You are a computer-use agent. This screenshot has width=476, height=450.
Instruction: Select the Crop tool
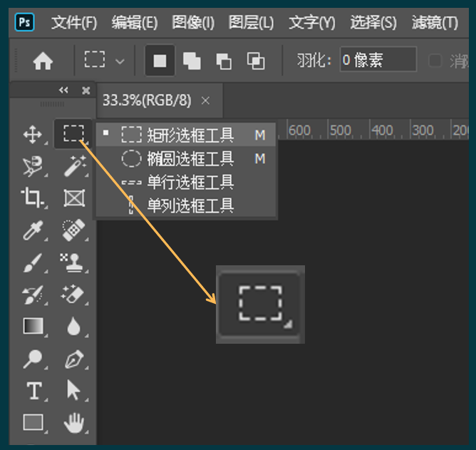33,198
